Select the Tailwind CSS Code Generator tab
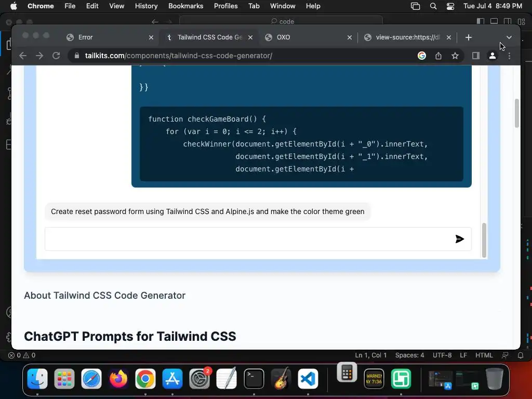Viewport: 532px width, 399px height. pos(208,37)
